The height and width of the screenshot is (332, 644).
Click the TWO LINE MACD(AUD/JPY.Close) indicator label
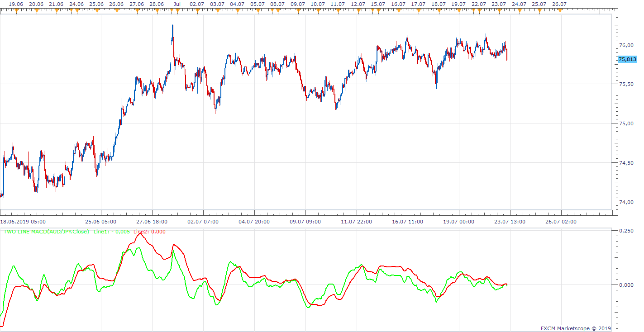tap(47, 232)
